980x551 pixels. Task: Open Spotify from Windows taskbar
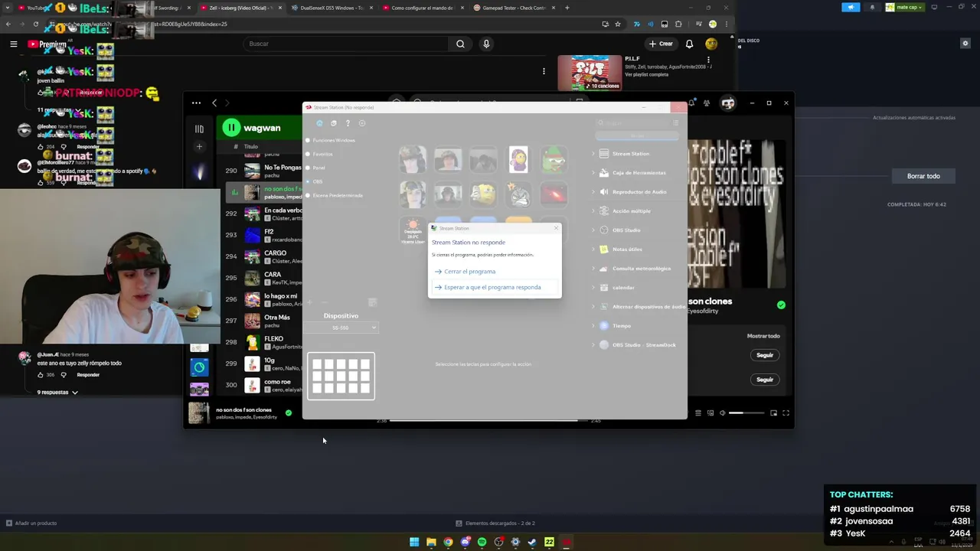[482, 542]
